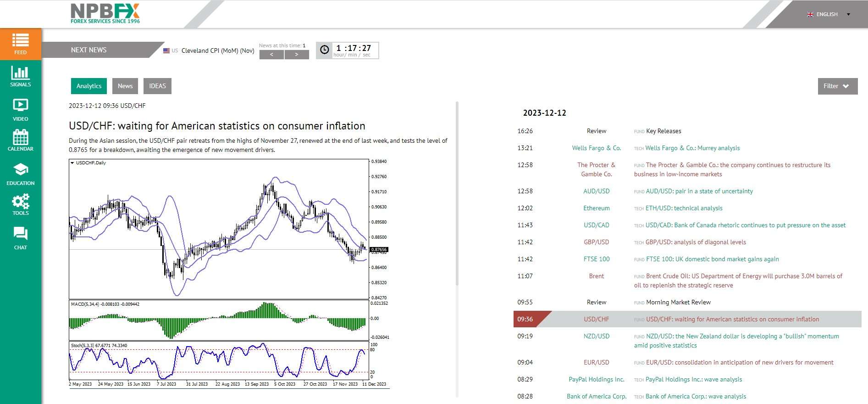Open the Feed sidebar icon
868x404 pixels.
click(x=21, y=44)
